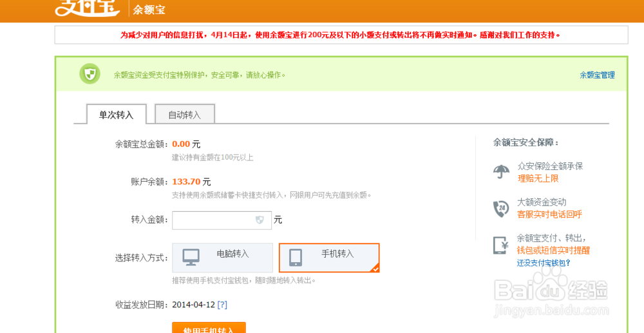Click the phone yuan payment icon
The width and height of the screenshot is (644, 333).
(x=500, y=245)
